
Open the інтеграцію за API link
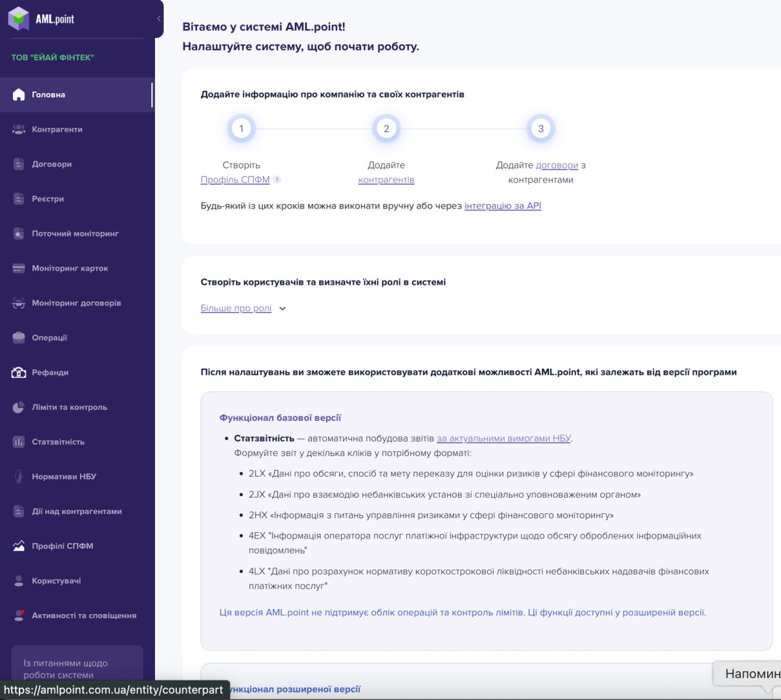pos(502,206)
